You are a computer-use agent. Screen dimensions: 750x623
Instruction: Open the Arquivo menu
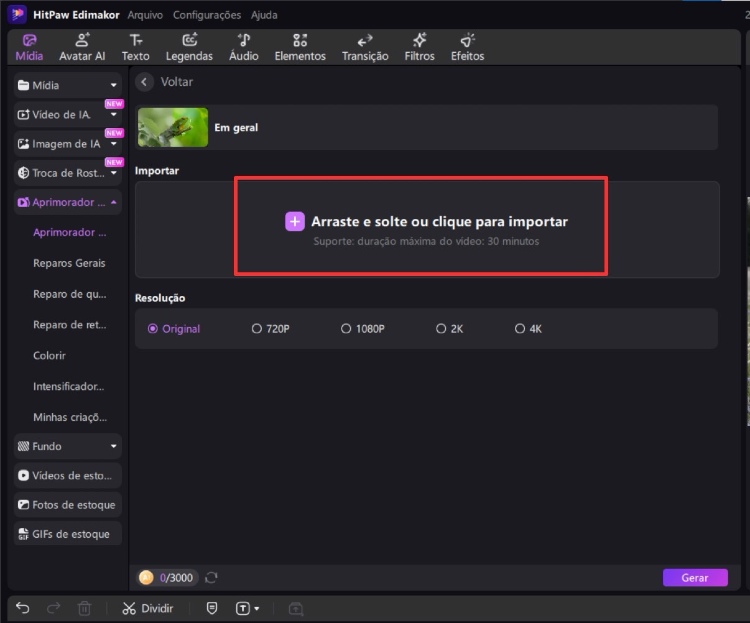coord(145,15)
